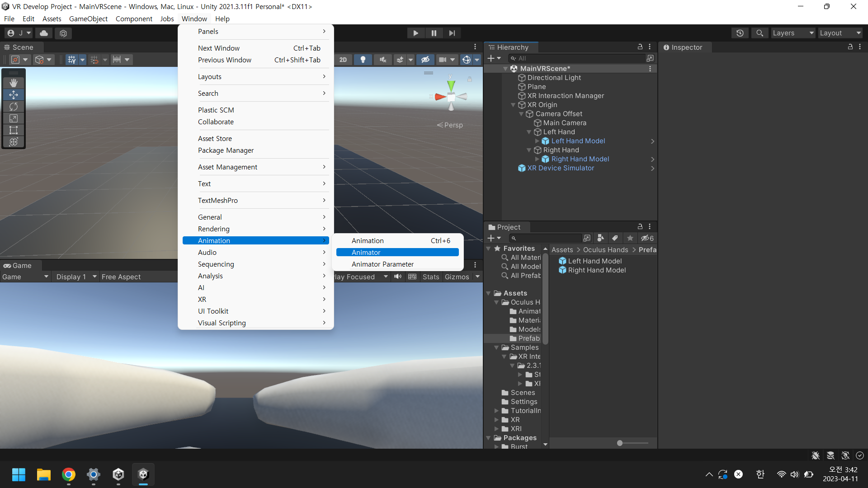Click Oculus Hands breadcrumb link
The height and width of the screenshot is (488, 868).
605,249
